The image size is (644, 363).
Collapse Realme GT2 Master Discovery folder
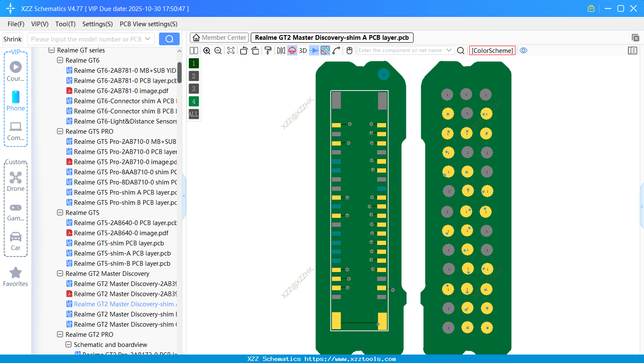[60, 274]
